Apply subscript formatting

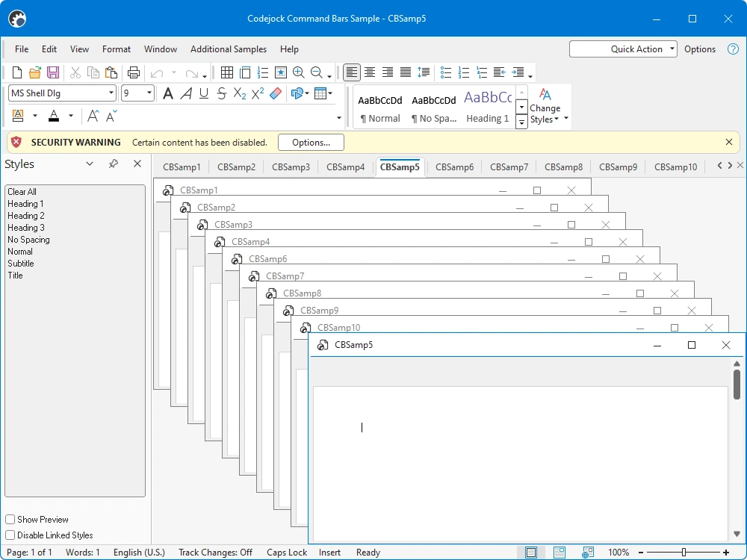tap(240, 93)
